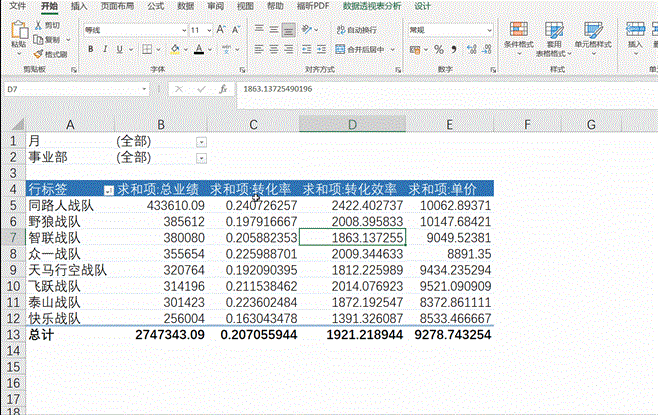Click the Cut (剪切) scissors icon
The width and height of the screenshot is (658, 415).
click(38, 24)
